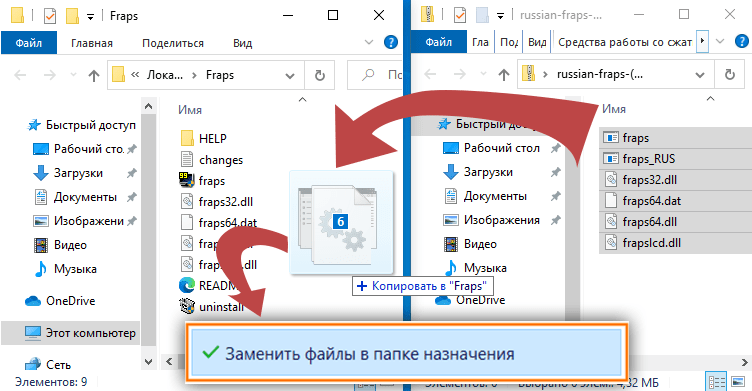Refresh the Fraps folder view
Screen dimensions: 752x391
click(319, 75)
